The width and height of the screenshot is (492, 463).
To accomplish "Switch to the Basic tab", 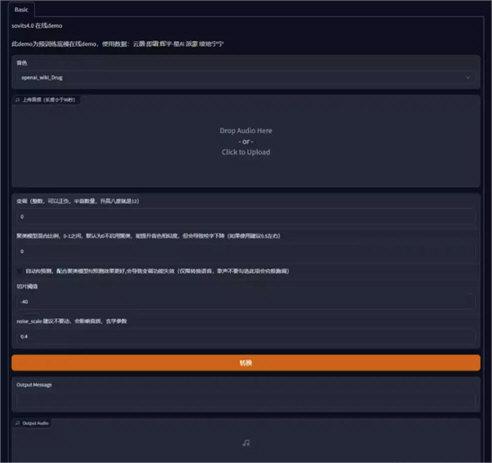I will tap(21, 10).
